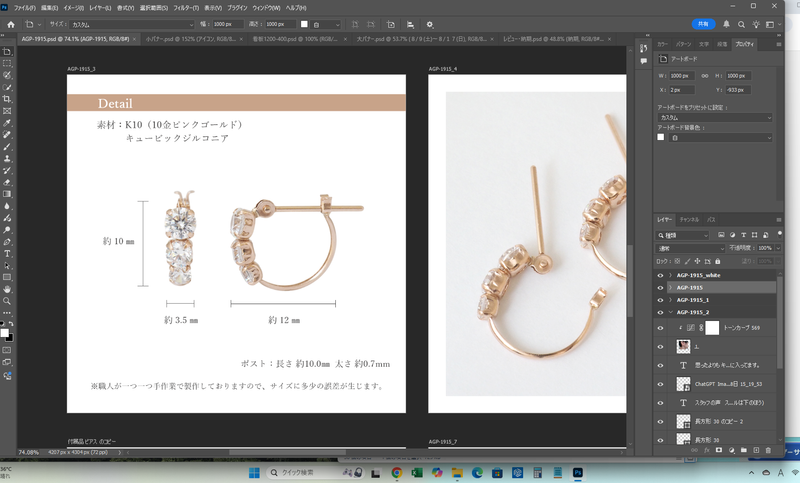The width and height of the screenshot is (800, 483).
Task: Open the イメージ menu
Action: (x=73, y=8)
